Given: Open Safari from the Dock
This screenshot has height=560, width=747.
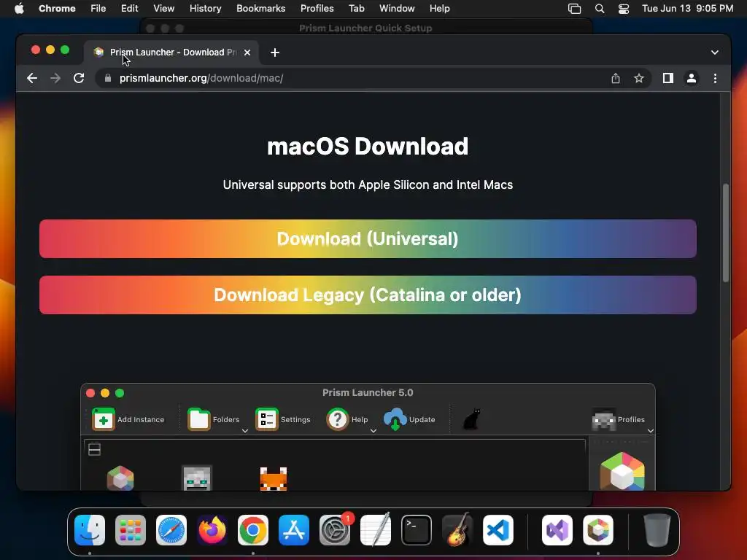Looking at the screenshot, I should tap(171, 530).
